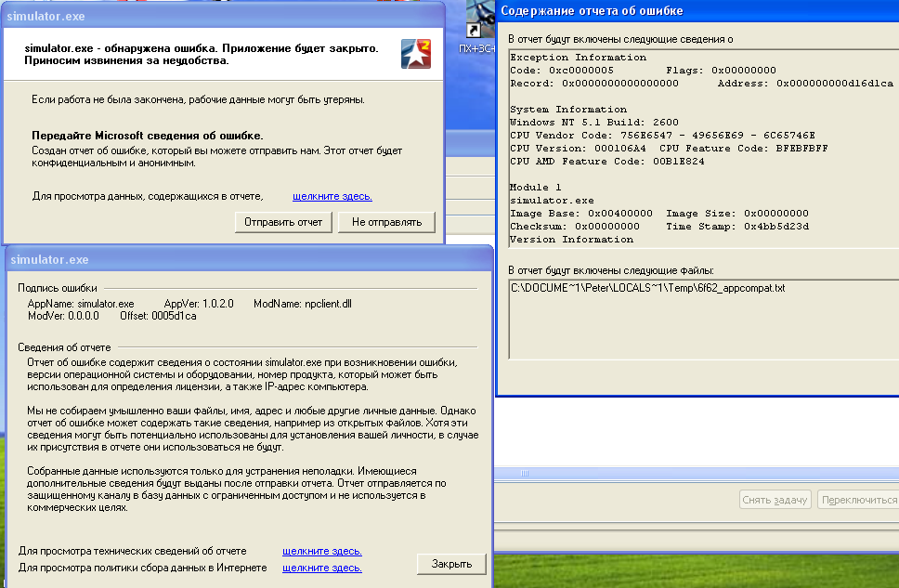Click Отправить отчет button
Image resolution: width=899 pixels, height=588 pixels.
pos(283,222)
